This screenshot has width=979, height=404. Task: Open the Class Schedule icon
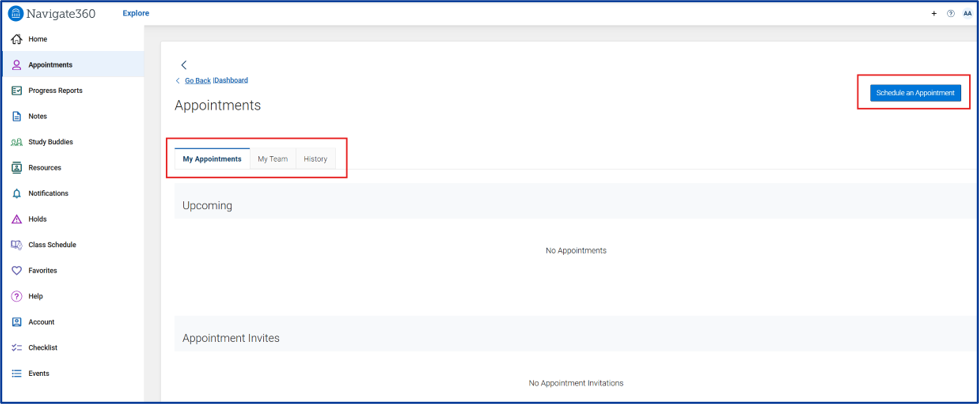click(17, 245)
